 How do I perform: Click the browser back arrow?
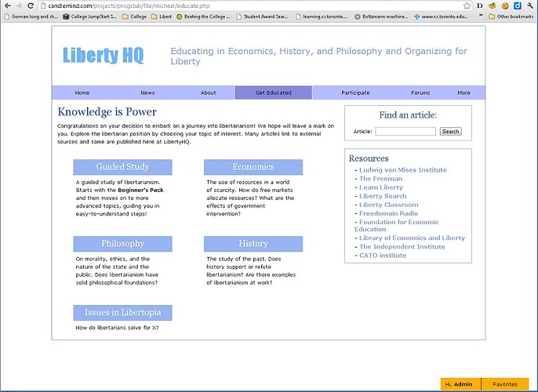coord(7,5)
